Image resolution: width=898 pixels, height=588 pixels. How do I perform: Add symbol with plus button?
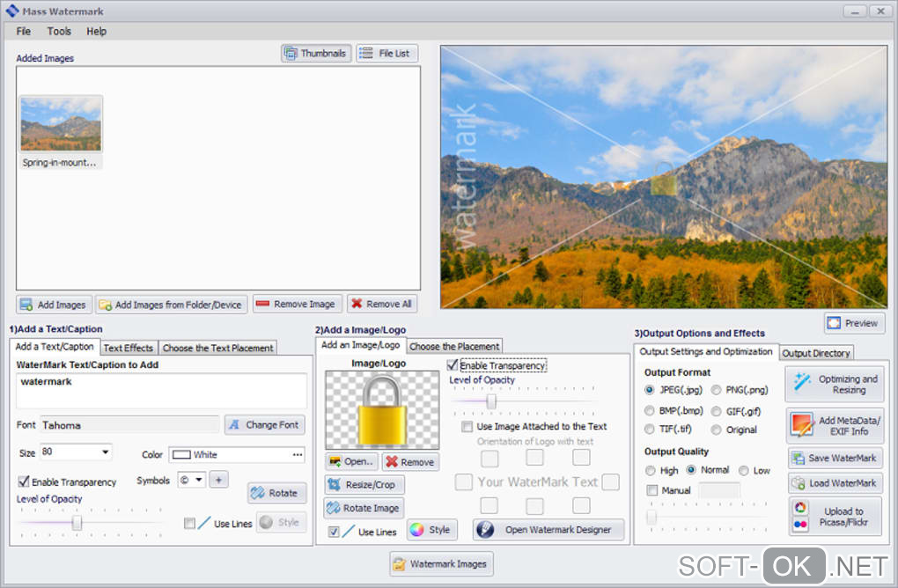pyautogui.click(x=218, y=480)
